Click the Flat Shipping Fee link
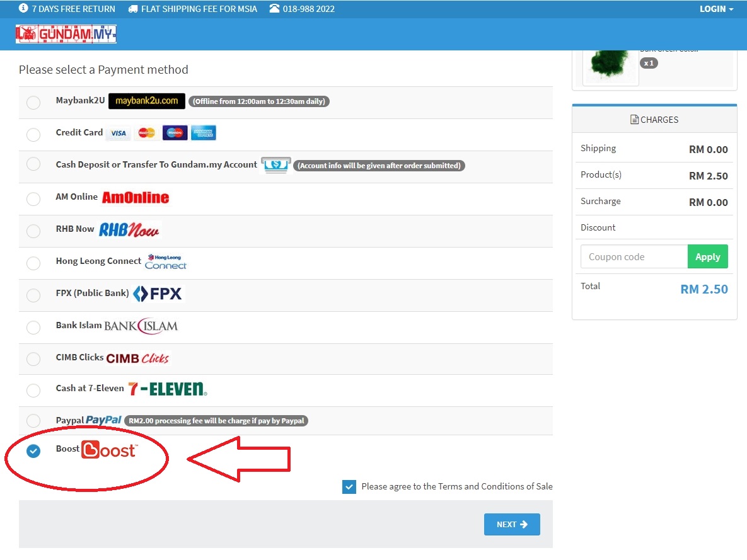 coord(192,9)
